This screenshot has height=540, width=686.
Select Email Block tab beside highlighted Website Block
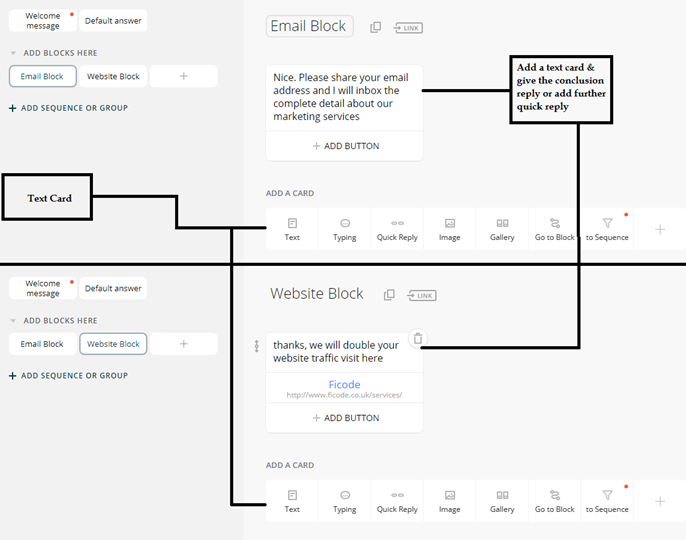(x=42, y=344)
